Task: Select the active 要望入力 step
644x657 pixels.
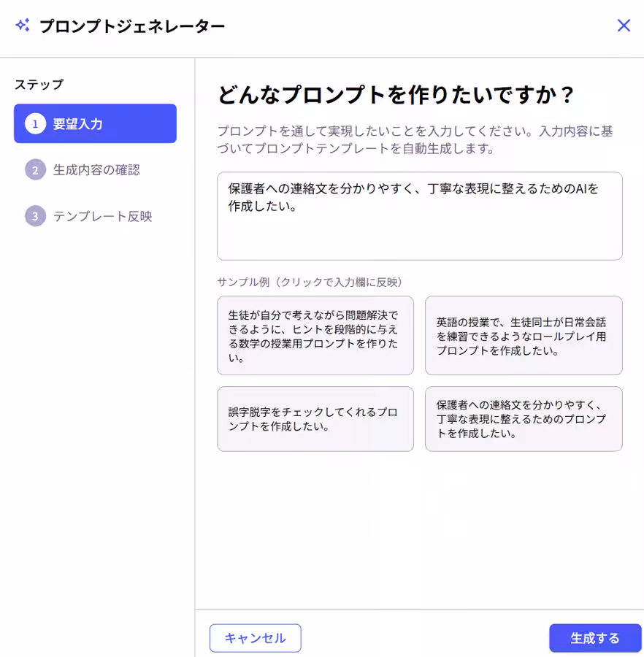Action: tap(95, 124)
